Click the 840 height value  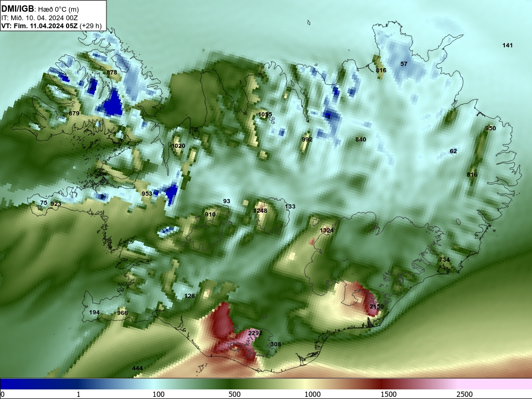coord(361,139)
